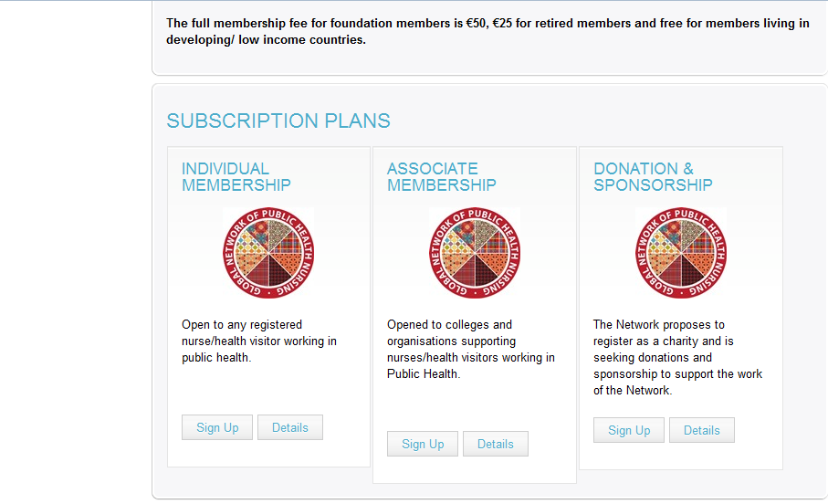828x504 pixels.
Task: Show Details for Donation & Sponsorship
Action: (702, 430)
